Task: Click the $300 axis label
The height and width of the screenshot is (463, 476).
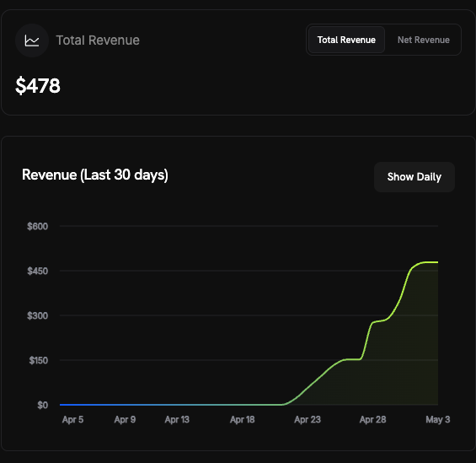Action: click(x=37, y=315)
